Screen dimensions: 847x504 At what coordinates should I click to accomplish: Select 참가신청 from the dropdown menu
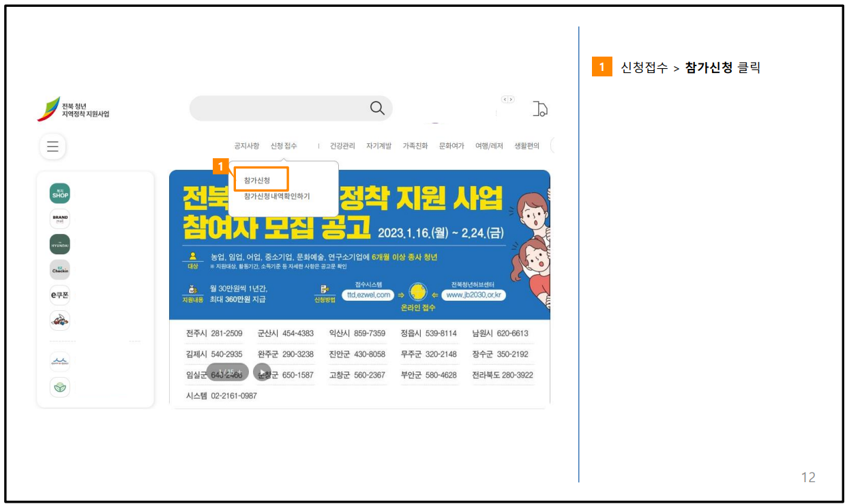[x=258, y=179]
